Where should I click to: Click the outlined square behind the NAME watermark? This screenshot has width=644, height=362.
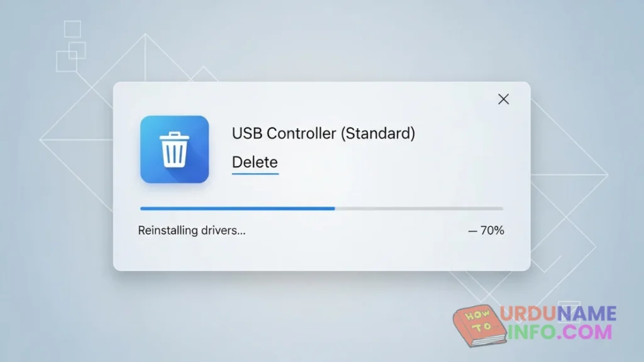point(569,312)
